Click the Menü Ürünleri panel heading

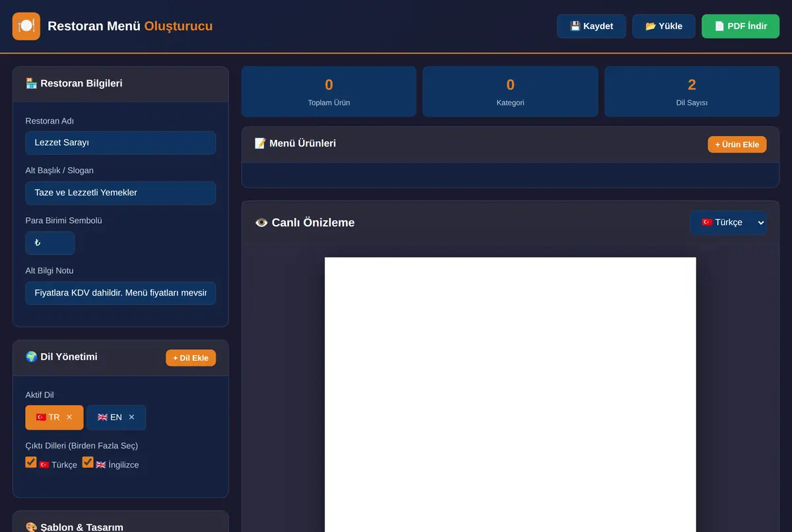coord(295,143)
